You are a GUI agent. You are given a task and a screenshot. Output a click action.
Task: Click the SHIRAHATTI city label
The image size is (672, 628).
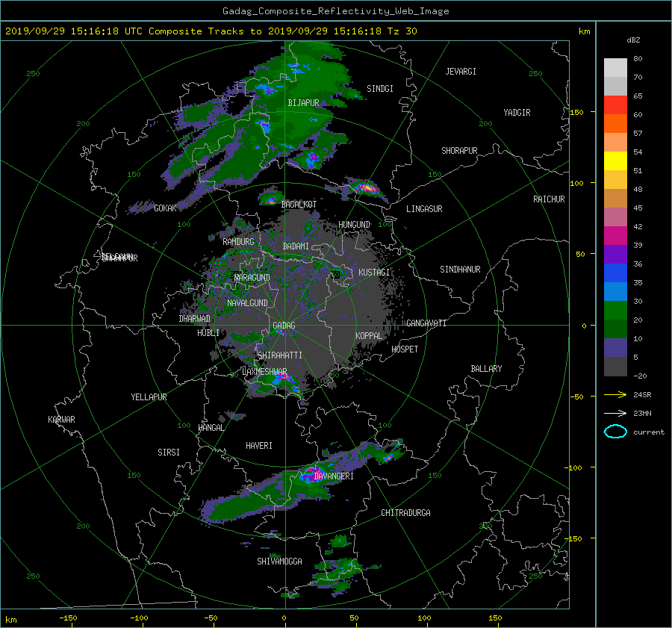pos(280,355)
